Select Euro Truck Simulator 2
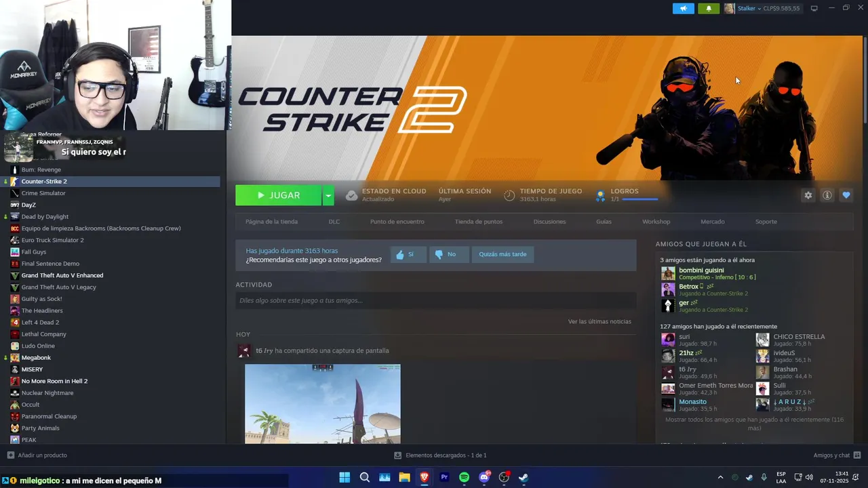 point(53,240)
